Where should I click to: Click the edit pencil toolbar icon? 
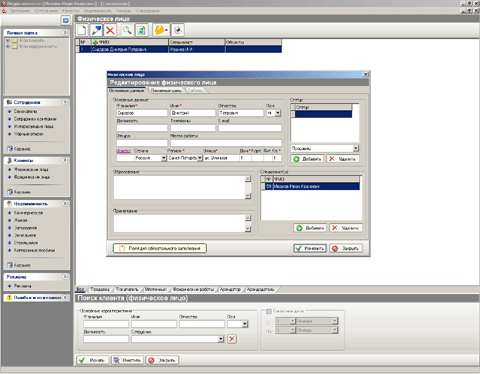[96, 30]
